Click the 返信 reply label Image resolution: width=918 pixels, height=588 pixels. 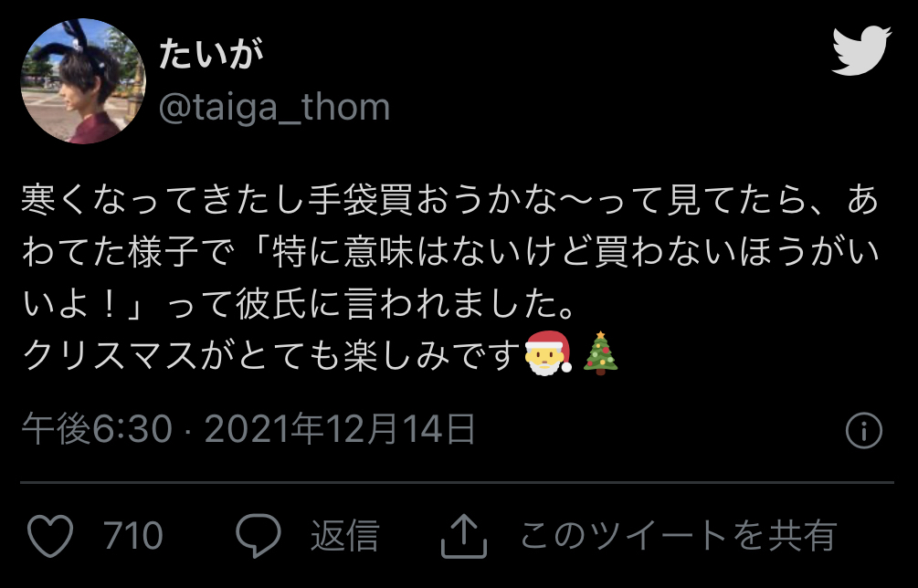point(345,535)
